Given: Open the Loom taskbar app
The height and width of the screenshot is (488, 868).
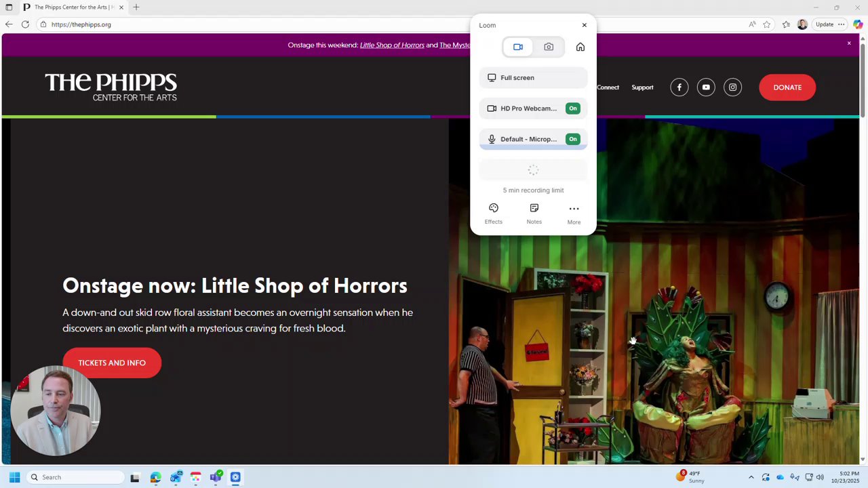Looking at the screenshot, I should point(235,477).
